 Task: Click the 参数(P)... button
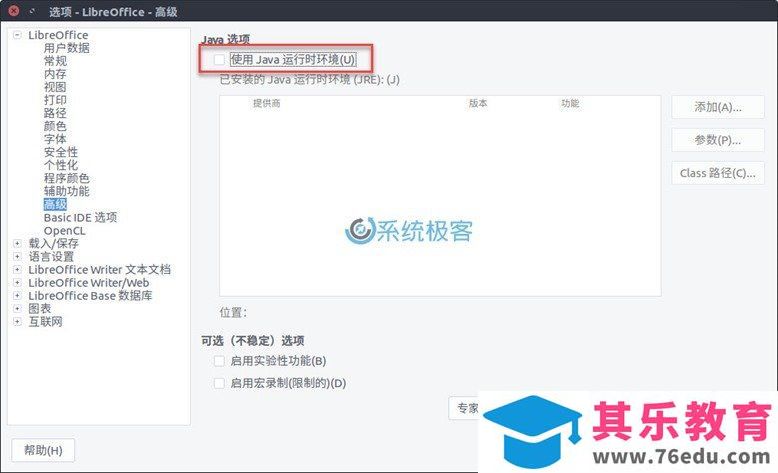click(717, 140)
